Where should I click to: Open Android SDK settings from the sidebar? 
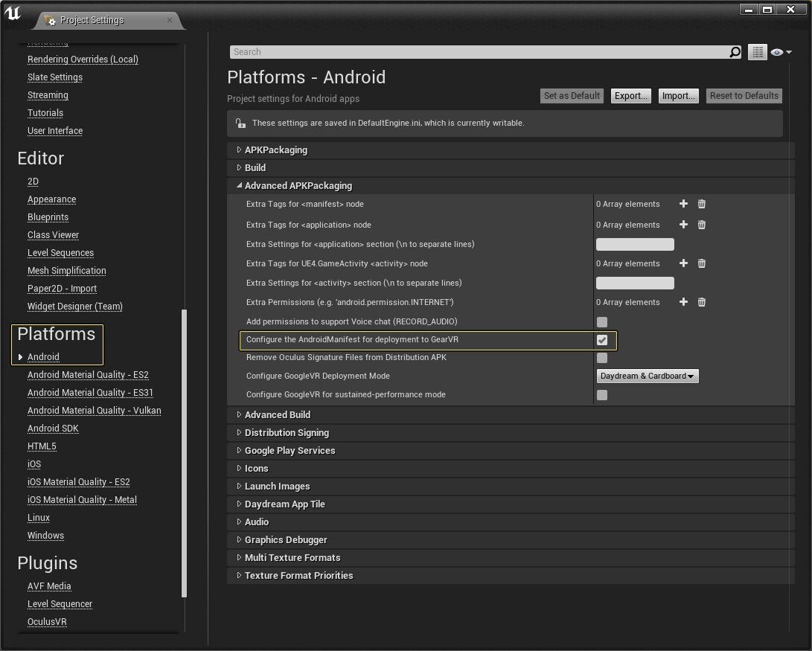click(x=53, y=428)
